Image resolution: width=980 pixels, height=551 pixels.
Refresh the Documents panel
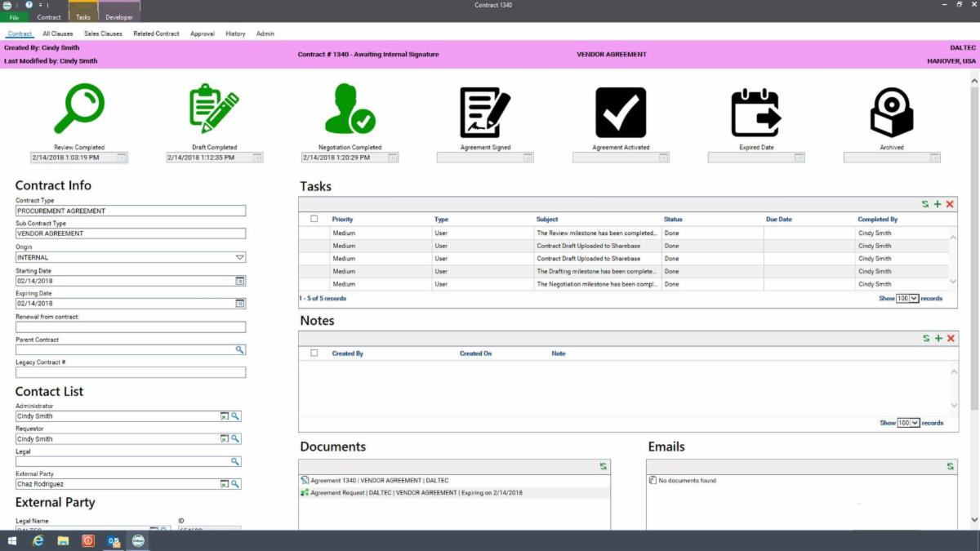[x=604, y=466]
